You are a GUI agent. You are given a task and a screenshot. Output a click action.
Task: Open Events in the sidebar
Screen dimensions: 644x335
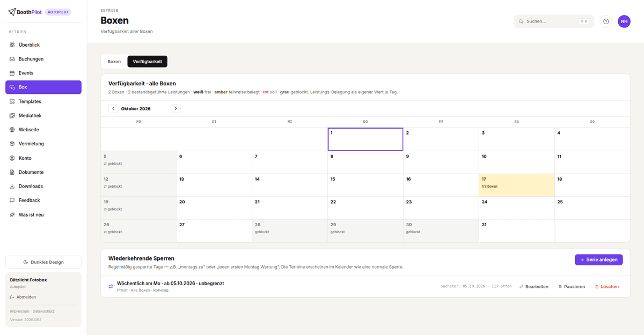pyautogui.click(x=43, y=73)
